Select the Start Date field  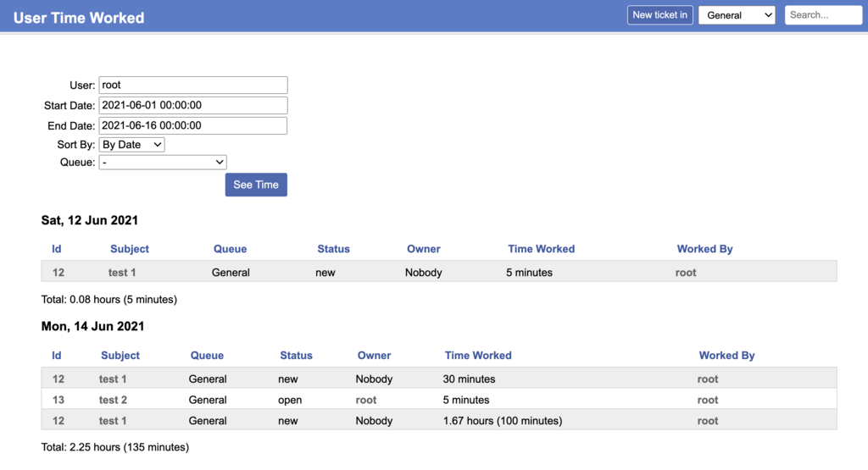[193, 105]
